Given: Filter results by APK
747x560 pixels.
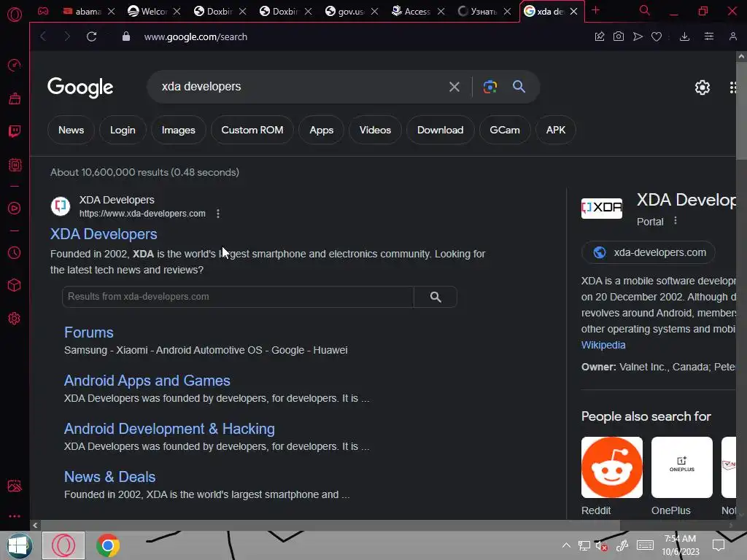Looking at the screenshot, I should pos(555,130).
